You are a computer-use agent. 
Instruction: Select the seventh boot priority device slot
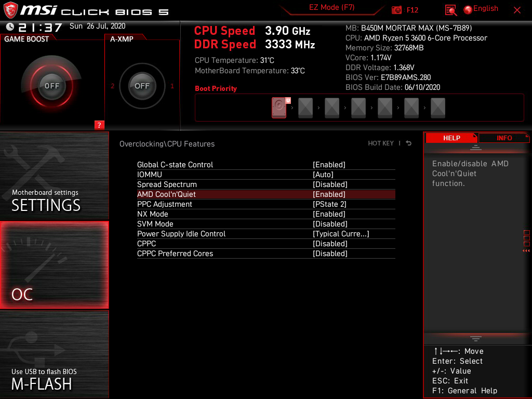pyautogui.click(x=437, y=108)
